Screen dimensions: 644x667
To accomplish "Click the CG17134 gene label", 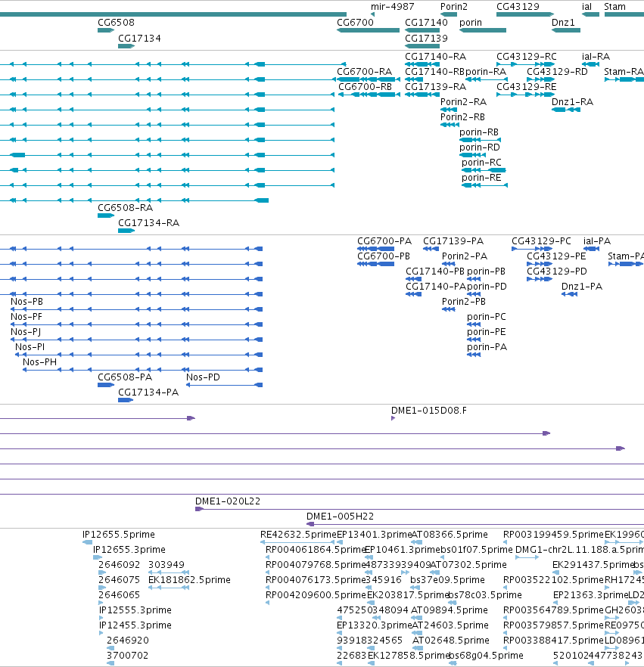I will tap(139, 39).
